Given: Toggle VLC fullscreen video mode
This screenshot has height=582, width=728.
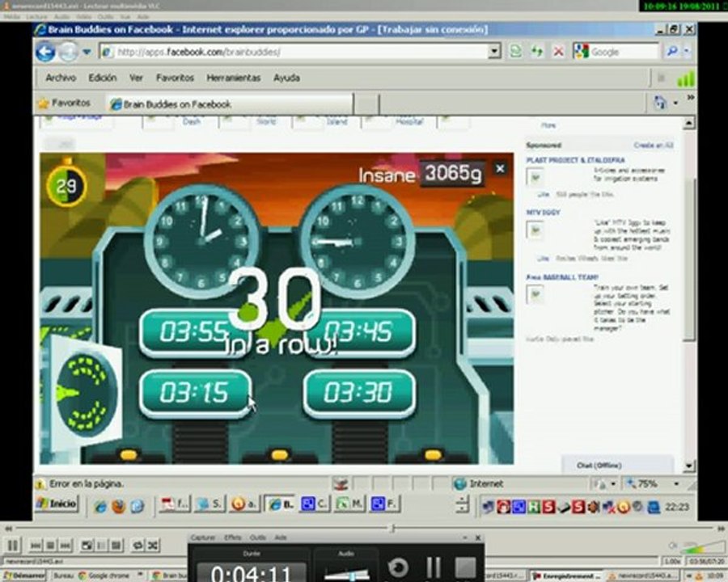Looking at the screenshot, I should 87,546.
